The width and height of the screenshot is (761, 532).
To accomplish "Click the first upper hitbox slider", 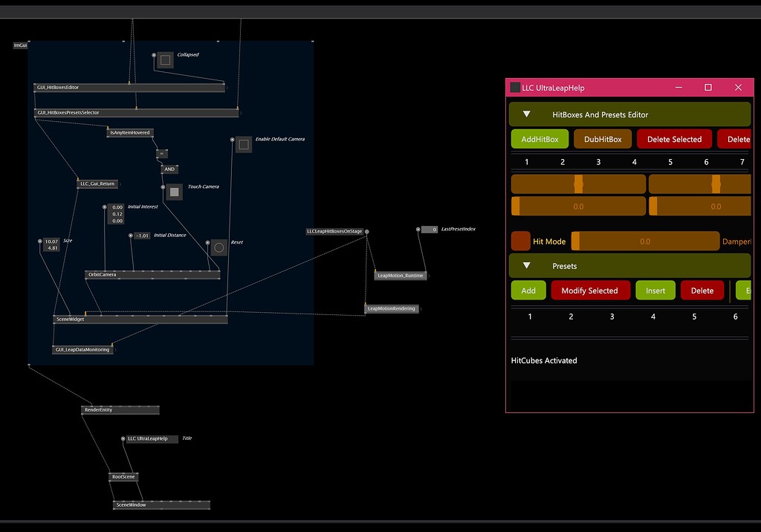I will pyautogui.click(x=578, y=184).
